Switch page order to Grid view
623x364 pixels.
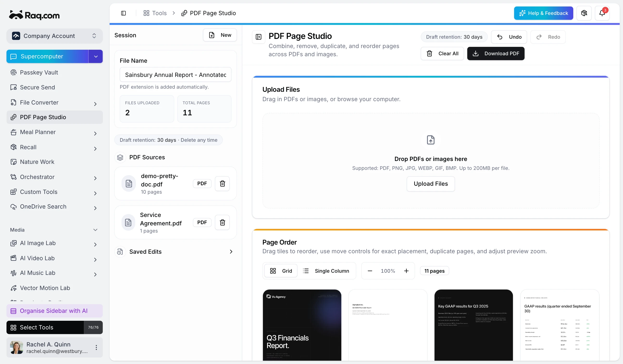coord(281,271)
